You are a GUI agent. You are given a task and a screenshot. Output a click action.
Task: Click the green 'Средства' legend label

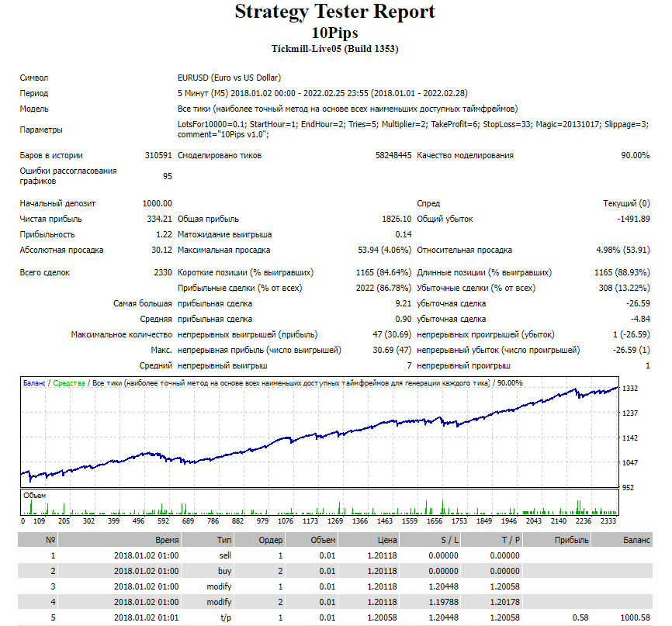(x=69, y=383)
